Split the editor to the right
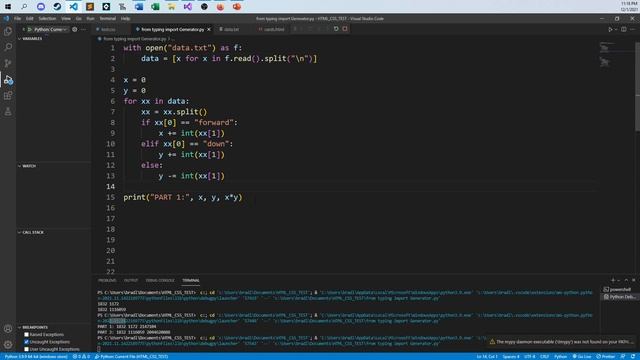 pos(624,29)
